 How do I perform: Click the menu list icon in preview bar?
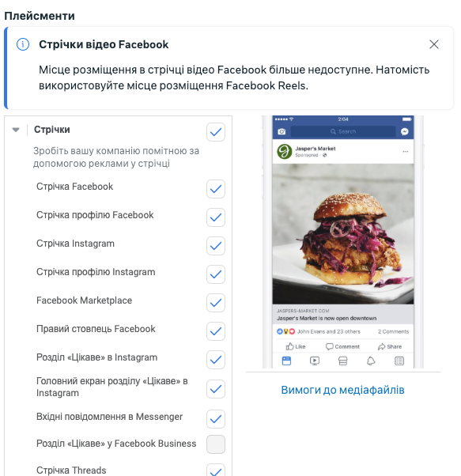[399, 361]
